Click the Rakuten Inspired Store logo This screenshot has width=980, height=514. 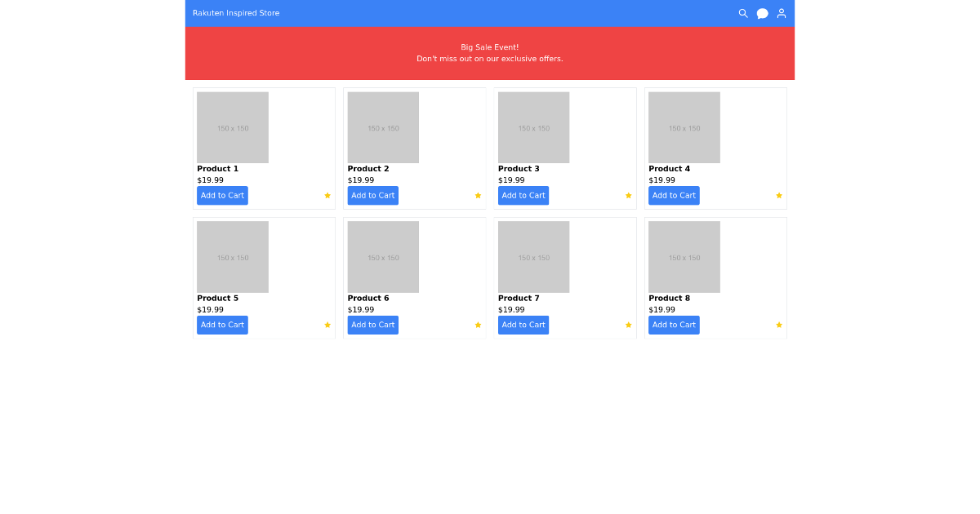(236, 13)
